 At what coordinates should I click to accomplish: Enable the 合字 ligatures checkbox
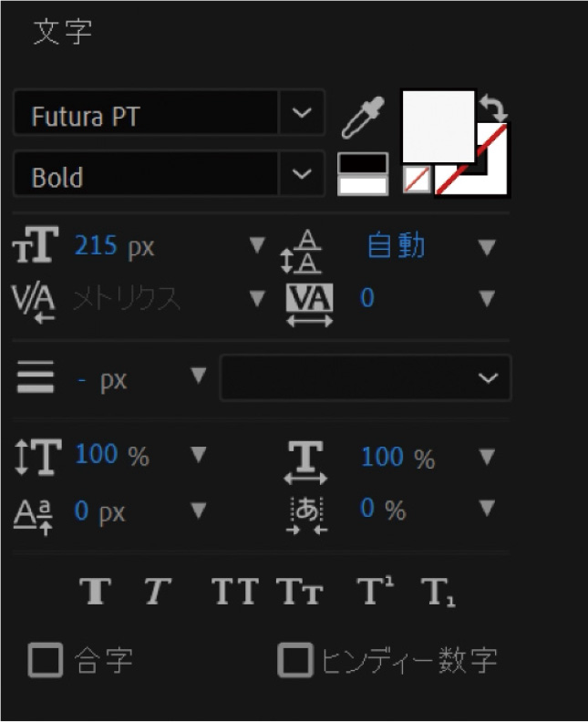click(45, 660)
